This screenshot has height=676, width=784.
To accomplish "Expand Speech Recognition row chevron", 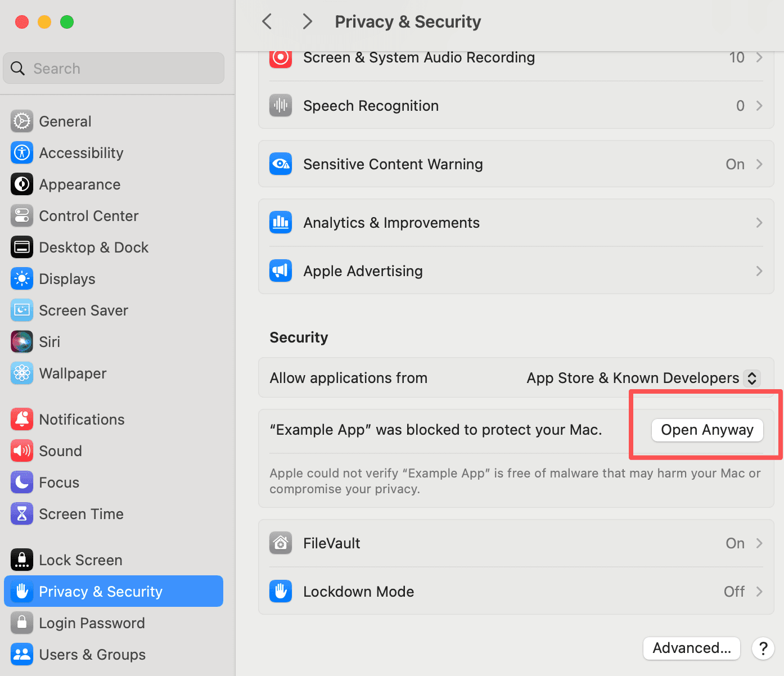I will (x=759, y=106).
